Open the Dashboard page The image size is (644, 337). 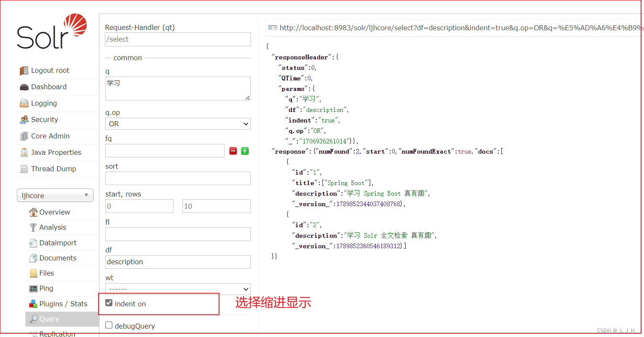point(49,87)
